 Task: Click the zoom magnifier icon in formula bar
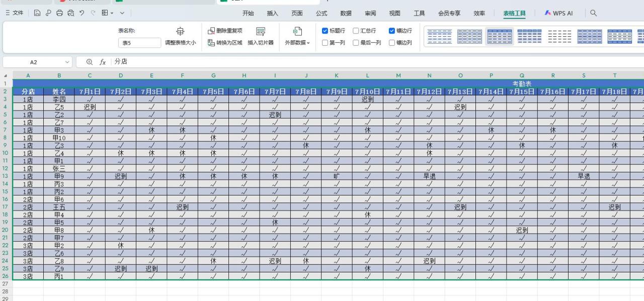(x=90, y=62)
